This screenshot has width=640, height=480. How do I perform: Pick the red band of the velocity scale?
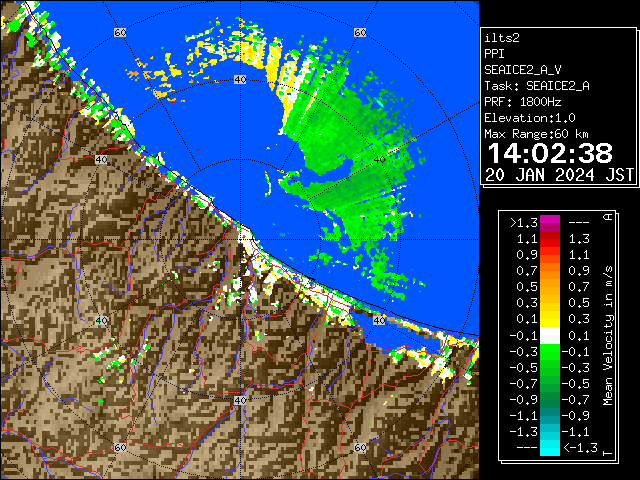click(x=550, y=239)
